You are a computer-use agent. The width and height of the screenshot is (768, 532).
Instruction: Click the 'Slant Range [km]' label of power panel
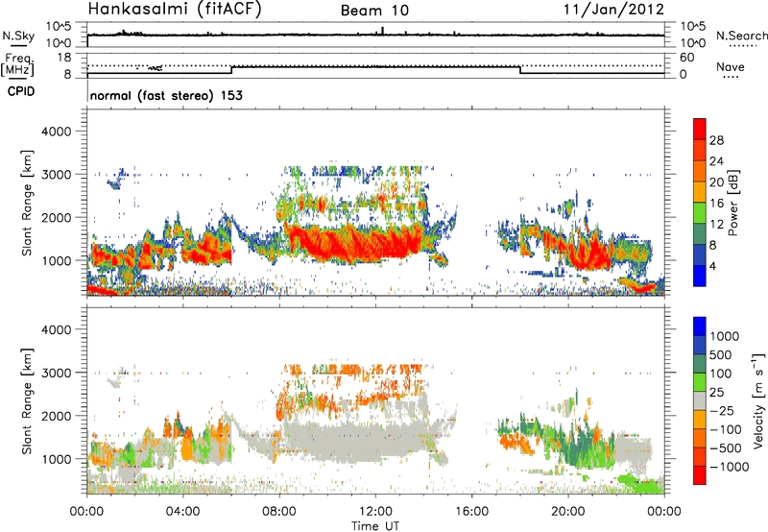[27, 203]
